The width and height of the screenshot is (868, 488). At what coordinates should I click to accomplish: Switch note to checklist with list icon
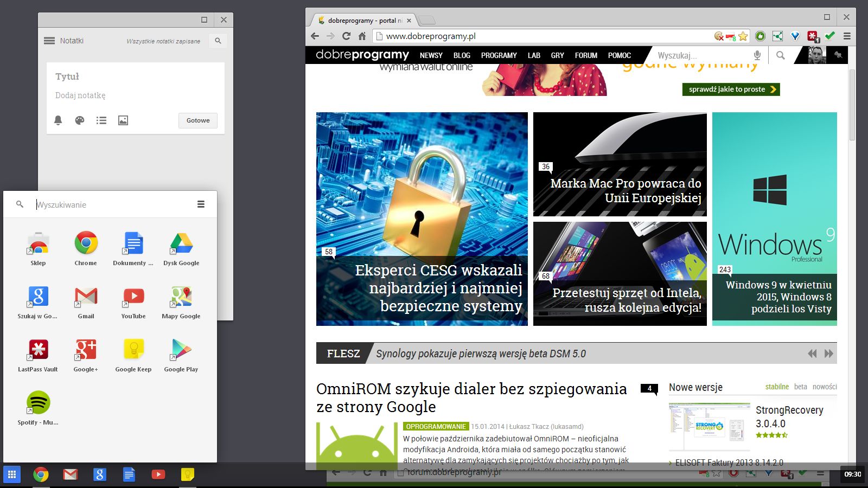pyautogui.click(x=101, y=120)
